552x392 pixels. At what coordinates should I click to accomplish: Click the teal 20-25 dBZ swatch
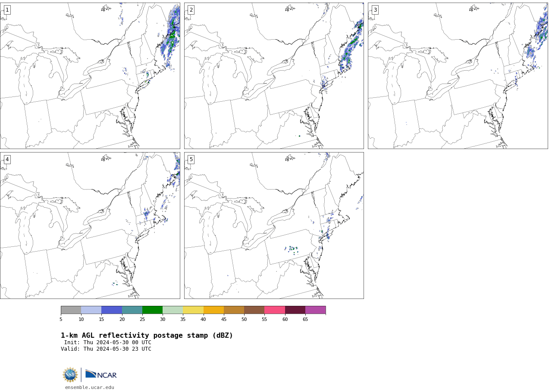coord(132,310)
